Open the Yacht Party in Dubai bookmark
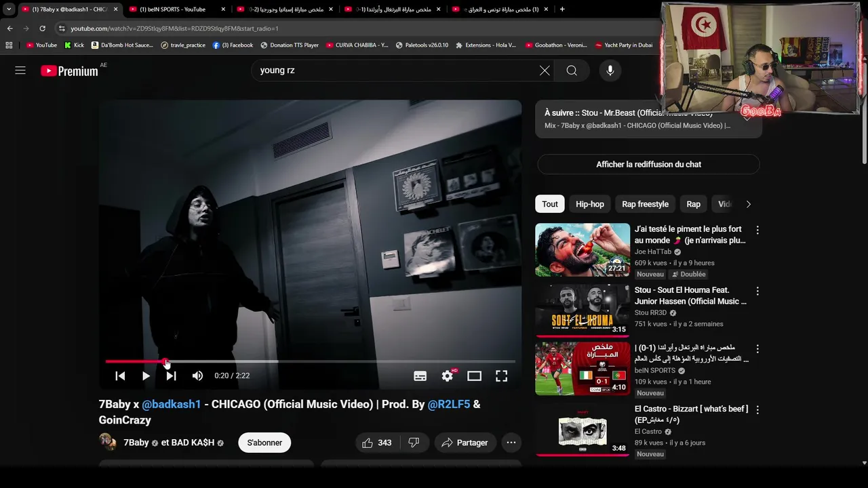Screen dimensions: 868x488 [x=624, y=45]
